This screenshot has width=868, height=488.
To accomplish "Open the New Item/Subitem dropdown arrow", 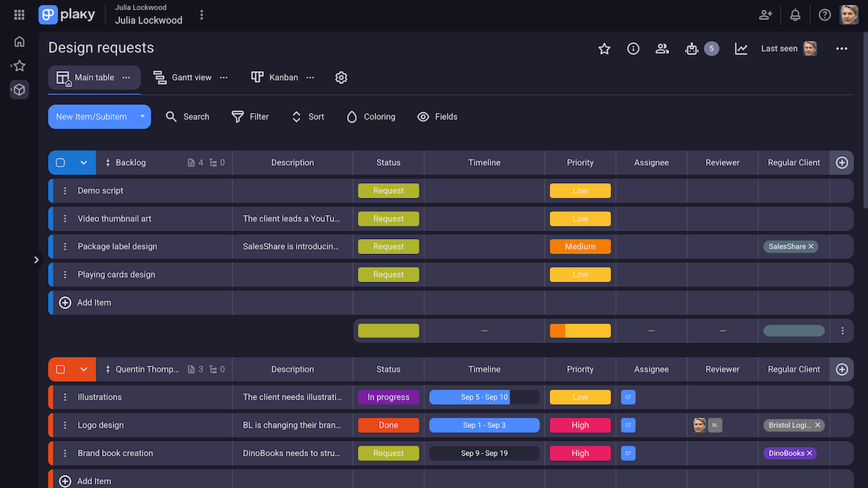I will tap(142, 117).
